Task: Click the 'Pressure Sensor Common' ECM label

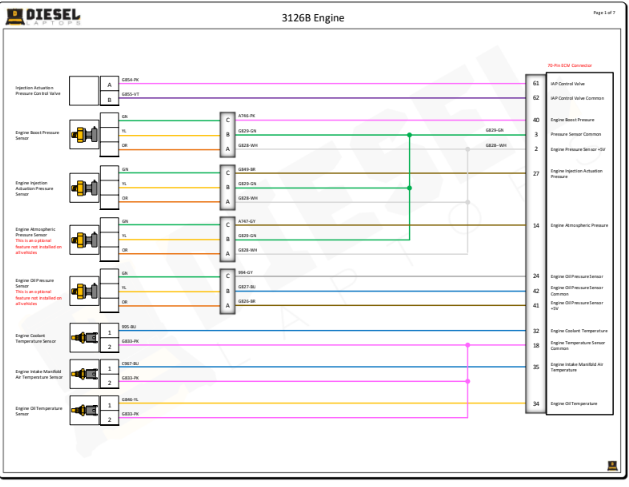Action: (576, 134)
